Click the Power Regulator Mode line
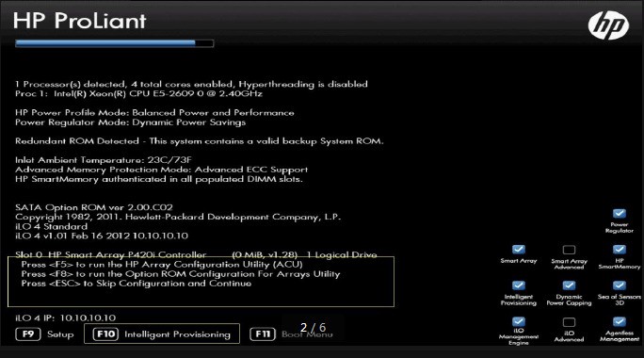Viewport: 644px width, 358px height. [x=130, y=122]
